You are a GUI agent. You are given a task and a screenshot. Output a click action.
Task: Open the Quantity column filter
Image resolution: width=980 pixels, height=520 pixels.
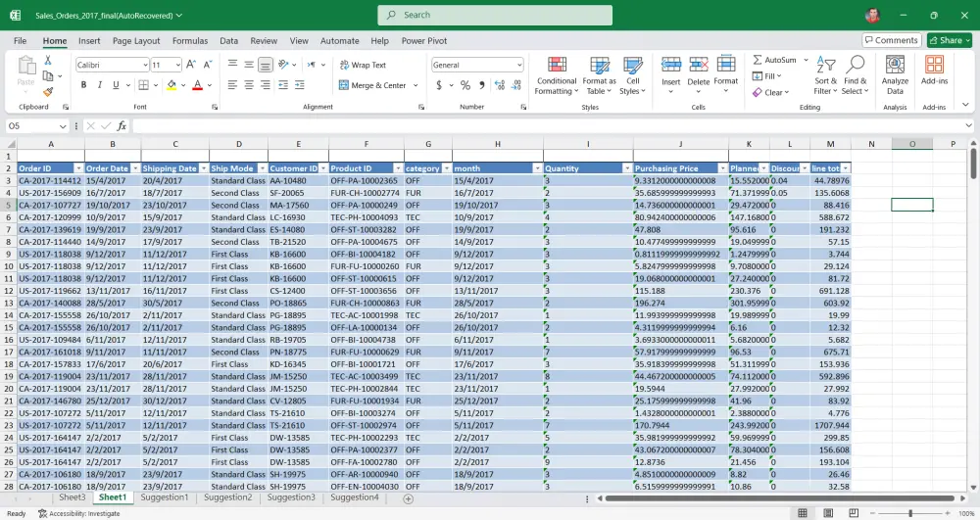point(627,168)
